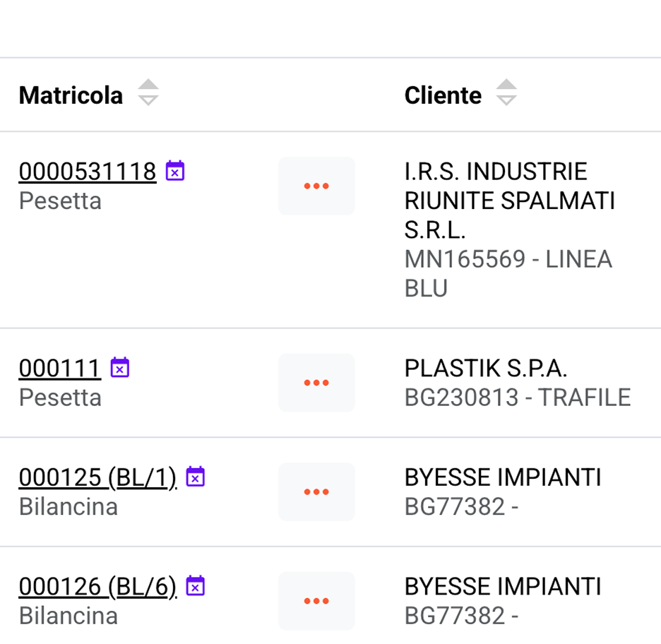This screenshot has height=644, width=661.
Task: Click calendar icon next to 000125 (BL/1)
Action: point(195,477)
